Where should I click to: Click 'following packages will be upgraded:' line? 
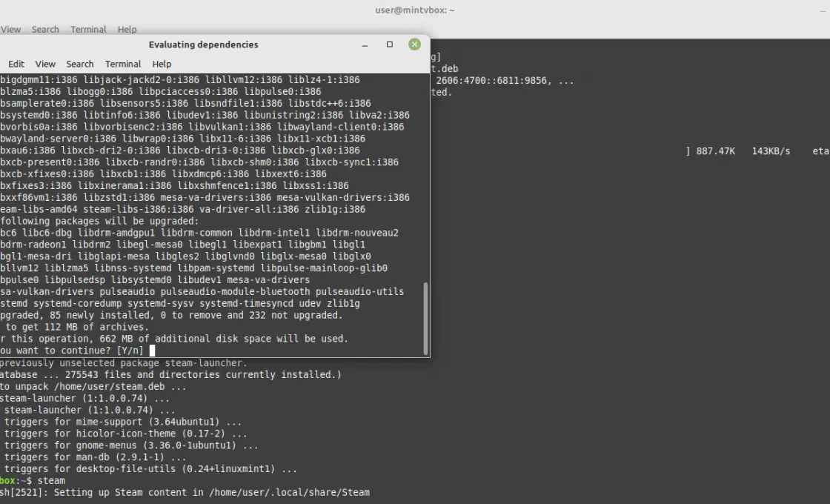click(99, 222)
